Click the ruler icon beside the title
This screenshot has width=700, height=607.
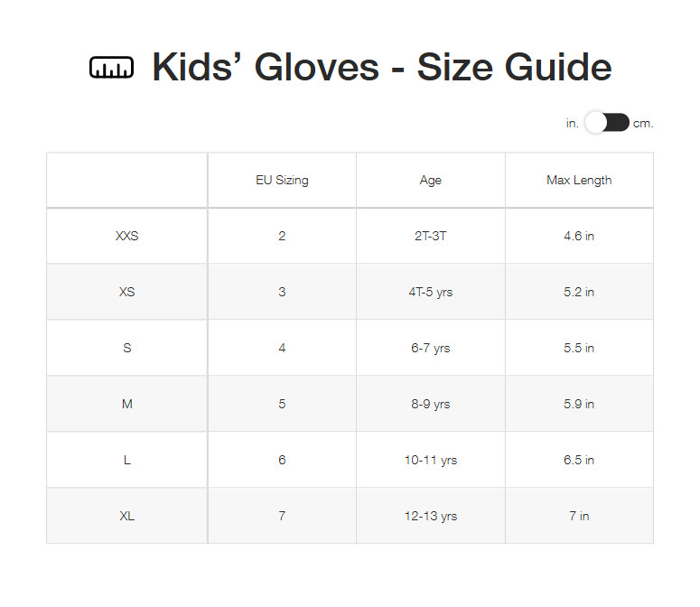(x=111, y=68)
